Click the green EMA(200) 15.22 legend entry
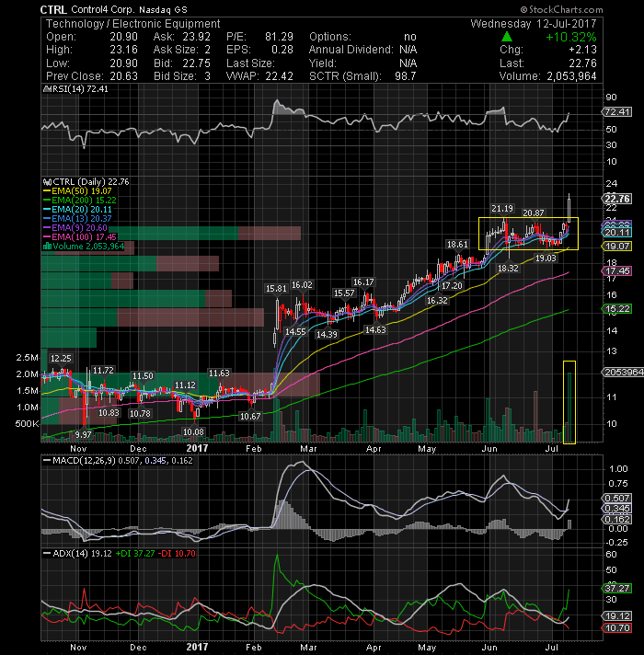Viewport: 644px width, 655px height. tap(80, 201)
